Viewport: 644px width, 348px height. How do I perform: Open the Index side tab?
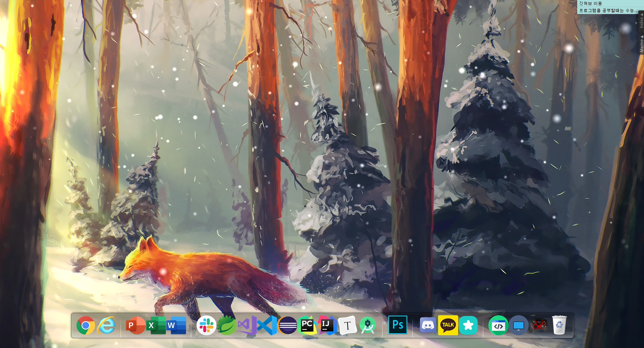pyautogui.click(x=641, y=20)
